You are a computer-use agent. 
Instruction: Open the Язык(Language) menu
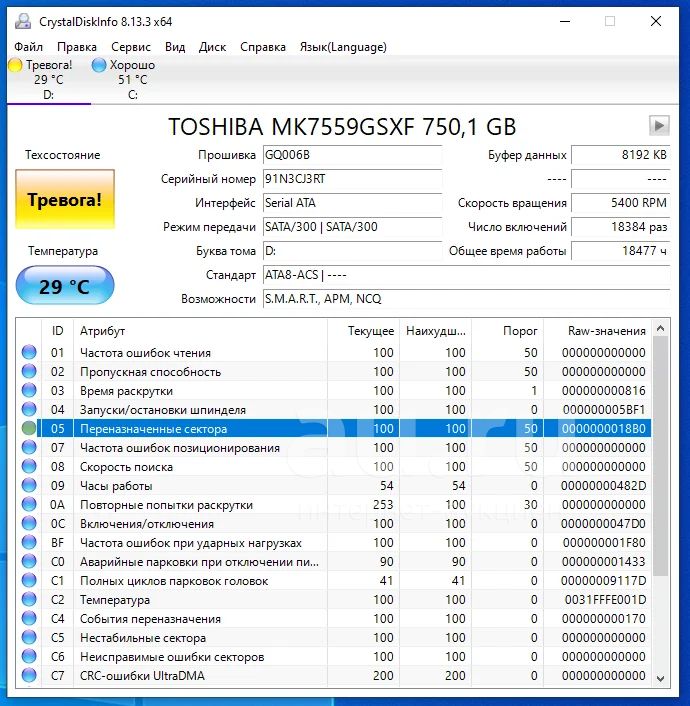tap(343, 47)
